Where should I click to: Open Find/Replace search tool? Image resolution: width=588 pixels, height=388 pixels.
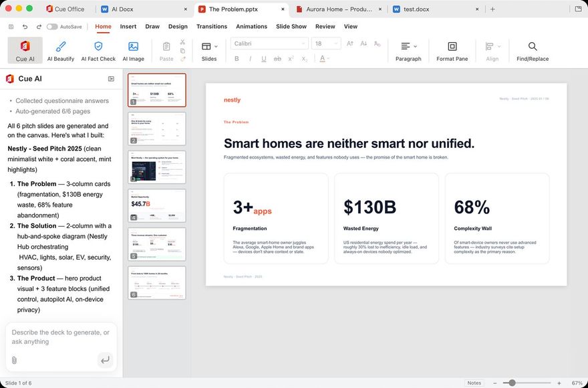click(x=533, y=50)
